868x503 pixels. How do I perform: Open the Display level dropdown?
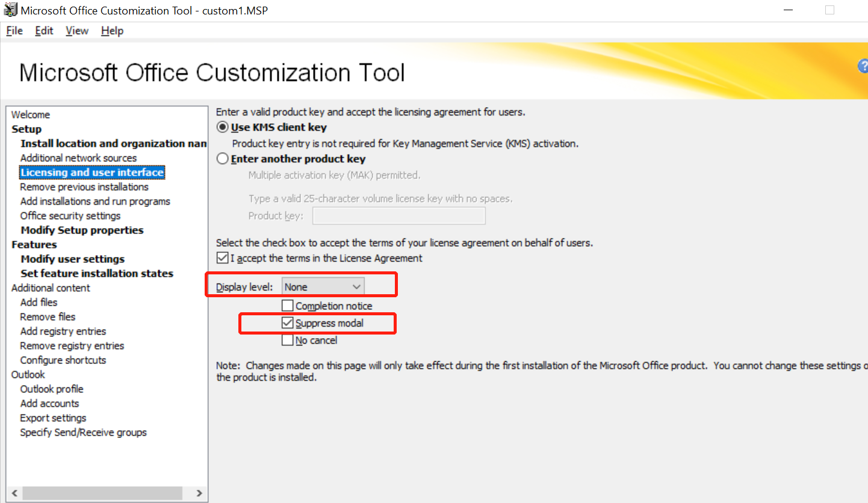click(323, 287)
